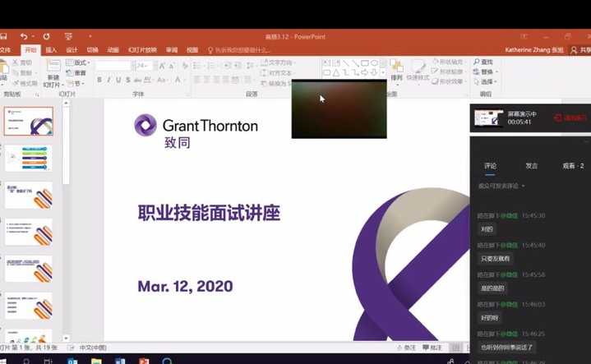
Task: Click the red exit presentation button
Action: point(569,118)
